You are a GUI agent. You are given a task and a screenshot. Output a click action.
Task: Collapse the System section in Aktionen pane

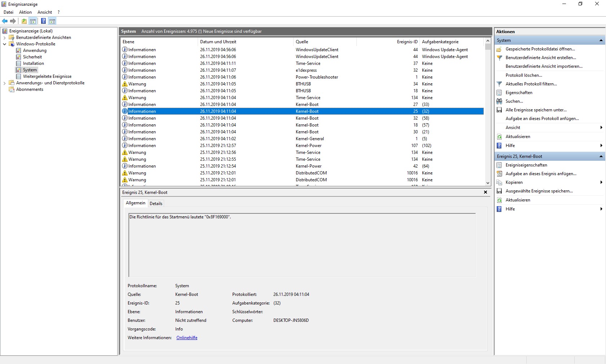[x=601, y=40]
